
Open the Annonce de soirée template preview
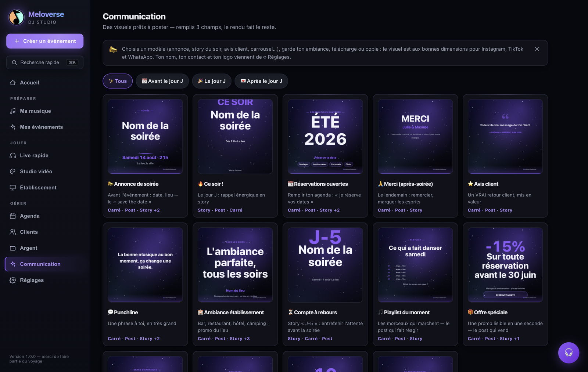145,136
